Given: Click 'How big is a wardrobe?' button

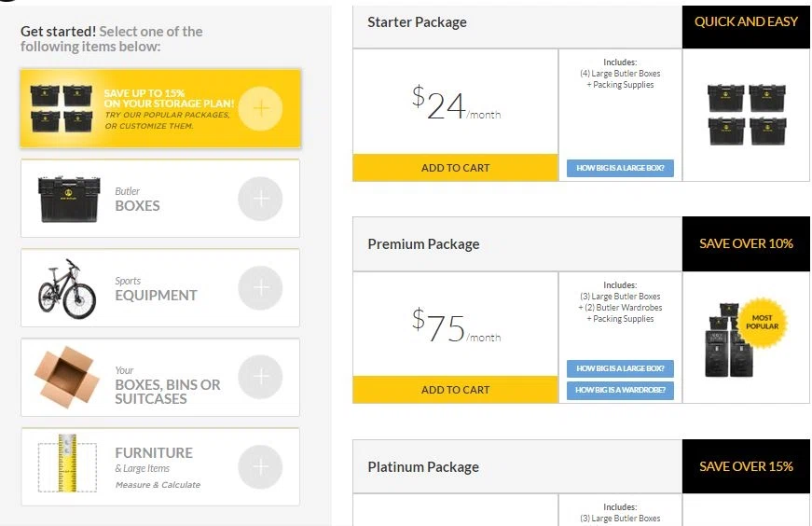Looking at the screenshot, I should [x=620, y=390].
